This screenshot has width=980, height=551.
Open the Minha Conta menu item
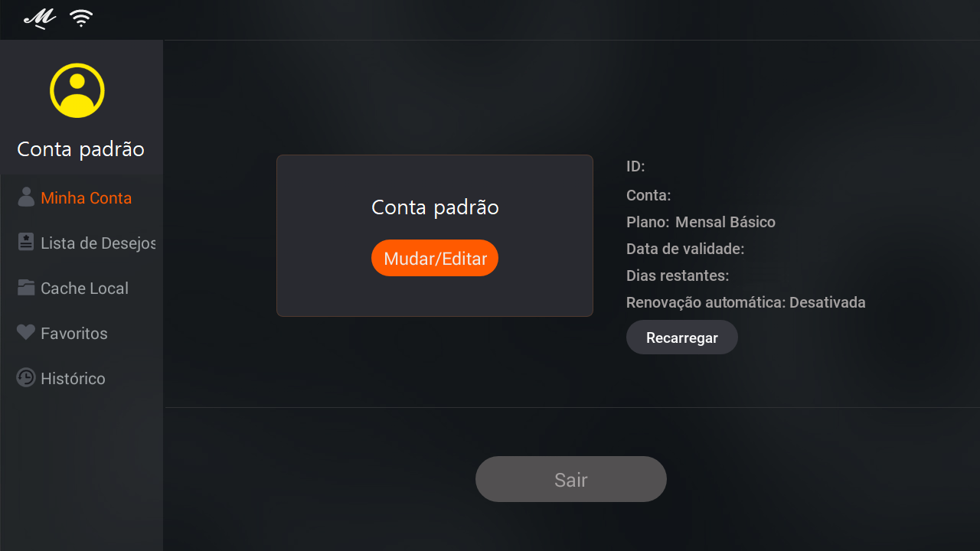coord(81,197)
